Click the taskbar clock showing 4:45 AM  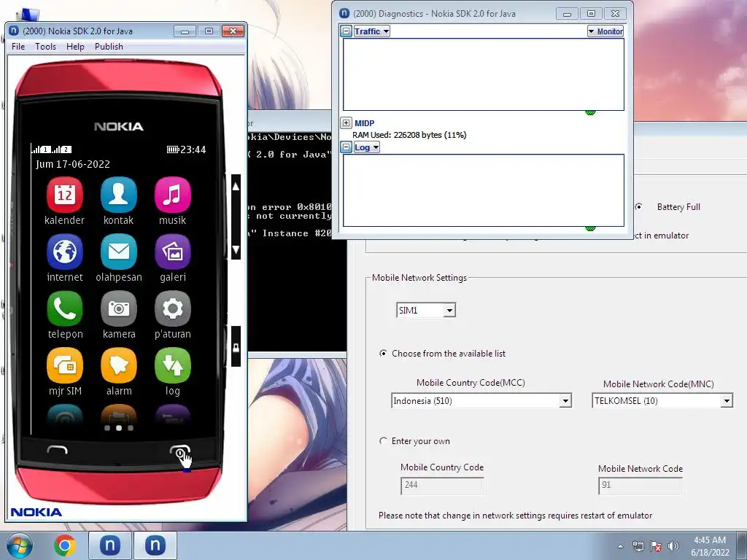710,546
